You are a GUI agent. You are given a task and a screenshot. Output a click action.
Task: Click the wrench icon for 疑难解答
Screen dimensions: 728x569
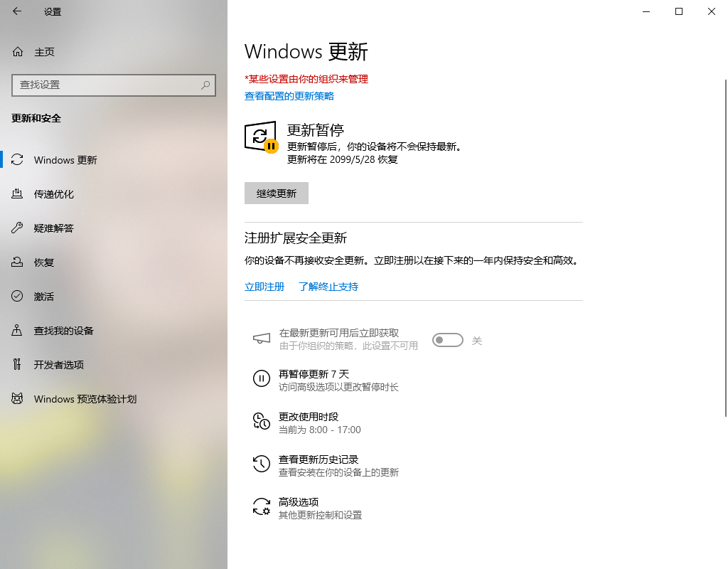[x=17, y=228]
